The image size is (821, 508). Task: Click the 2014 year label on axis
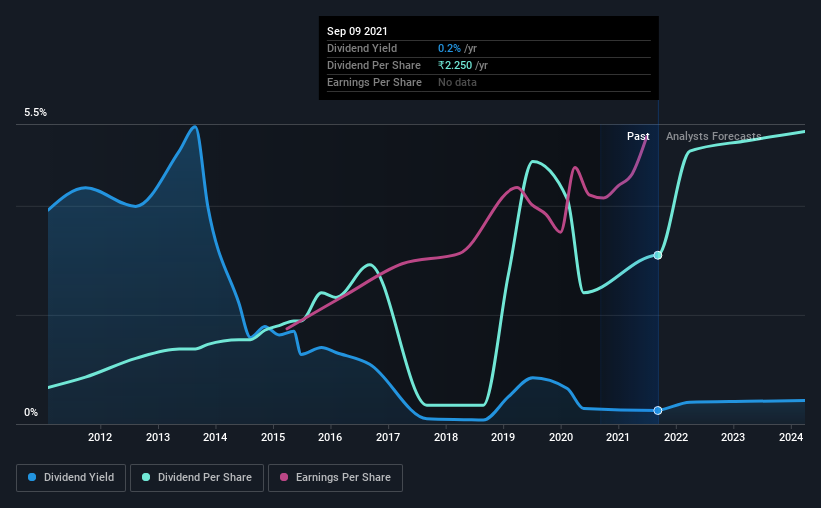(x=215, y=437)
